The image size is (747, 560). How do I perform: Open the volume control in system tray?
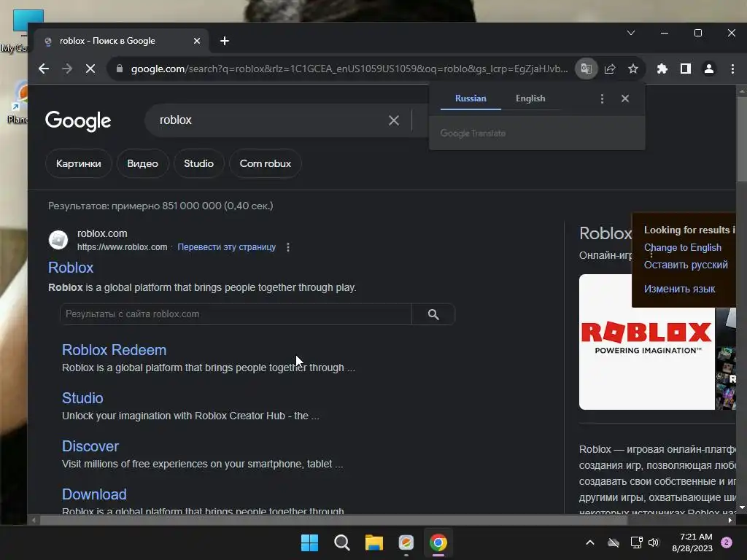click(654, 542)
